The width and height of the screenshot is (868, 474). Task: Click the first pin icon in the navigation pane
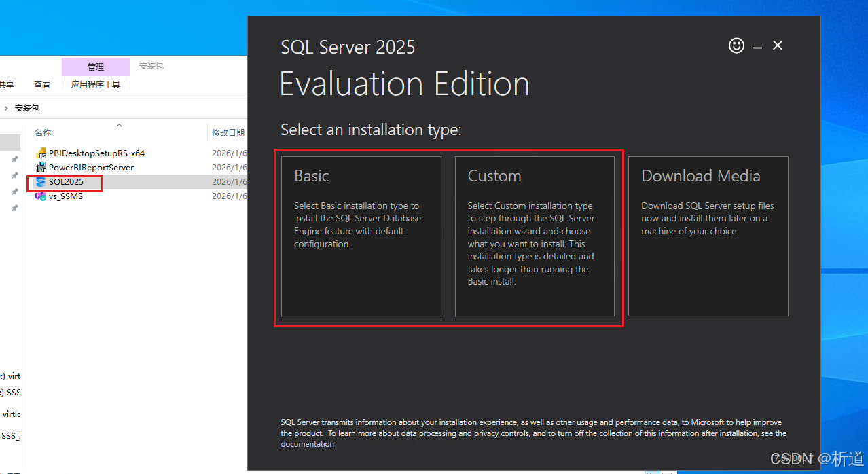click(14, 159)
